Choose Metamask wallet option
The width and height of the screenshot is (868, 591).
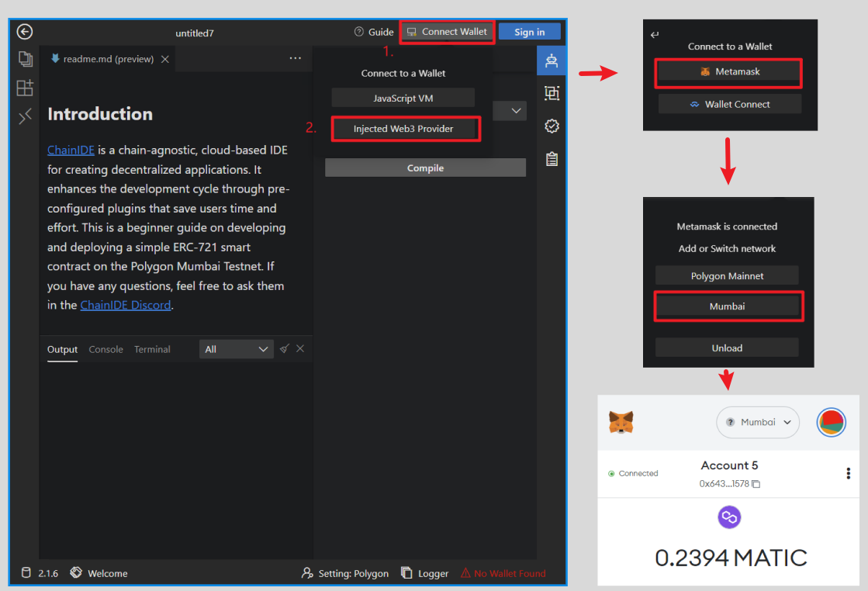[729, 72]
